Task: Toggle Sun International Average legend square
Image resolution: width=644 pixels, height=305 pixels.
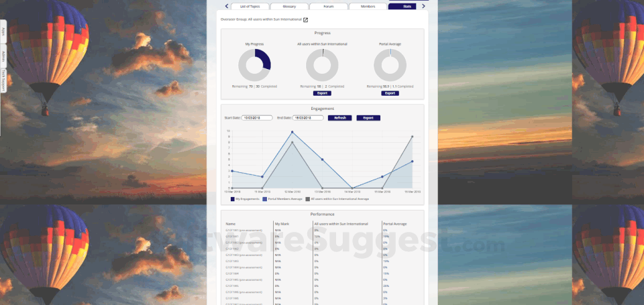Action: coord(308,198)
